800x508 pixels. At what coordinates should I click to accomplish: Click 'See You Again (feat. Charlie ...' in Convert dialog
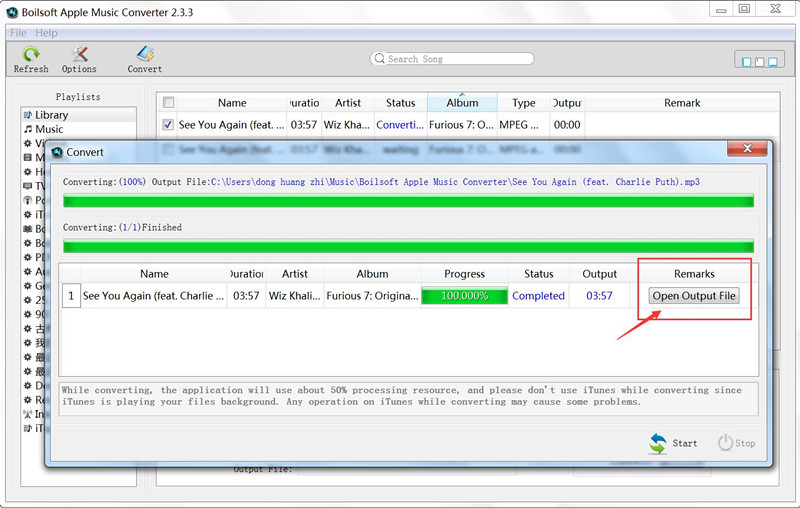point(153,296)
